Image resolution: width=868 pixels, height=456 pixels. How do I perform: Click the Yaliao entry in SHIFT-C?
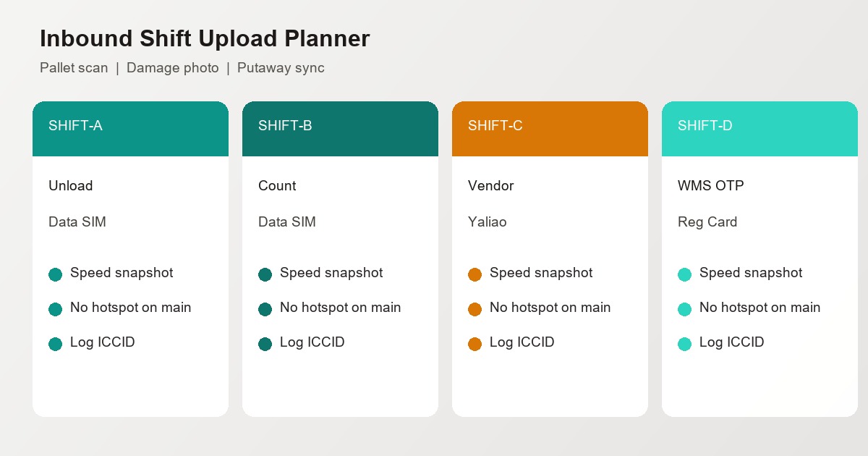pyautogui.click(x=488, y=222)
